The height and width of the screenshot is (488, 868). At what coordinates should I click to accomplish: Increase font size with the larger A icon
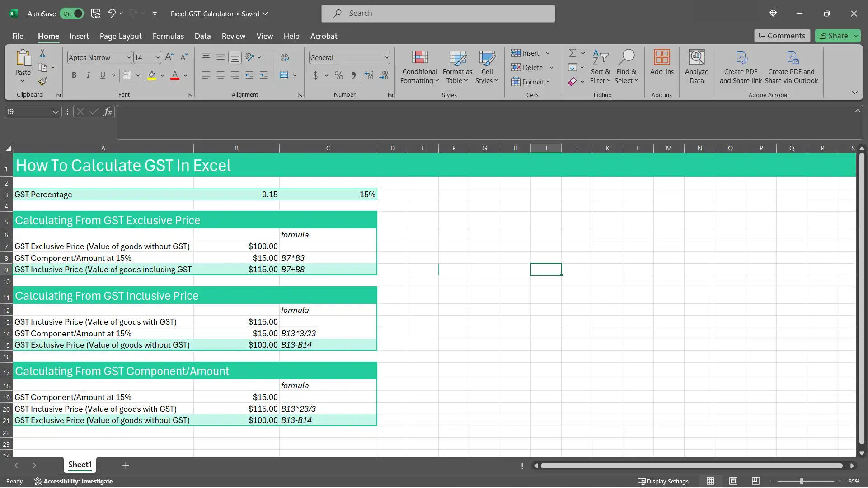(x=169, y=57)
